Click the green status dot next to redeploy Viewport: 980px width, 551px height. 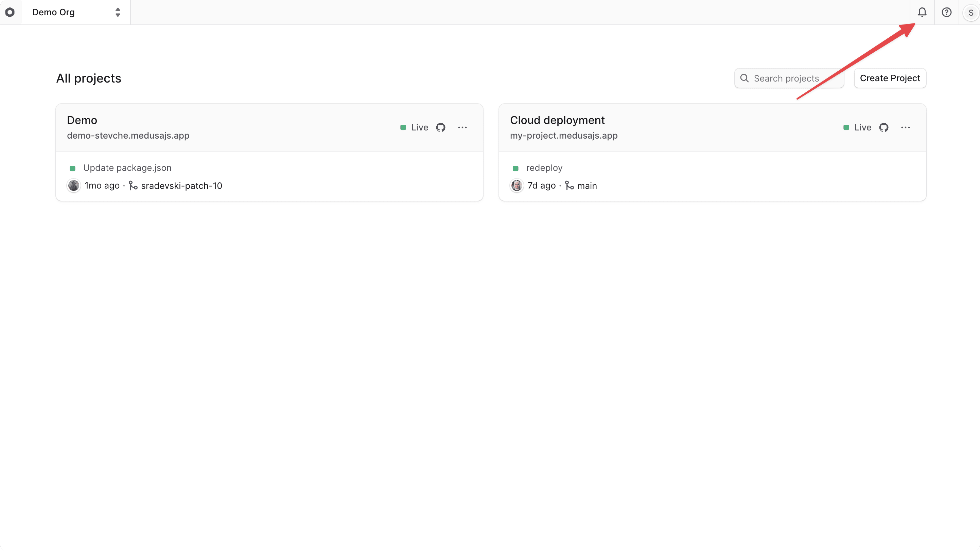coord(516,168)
